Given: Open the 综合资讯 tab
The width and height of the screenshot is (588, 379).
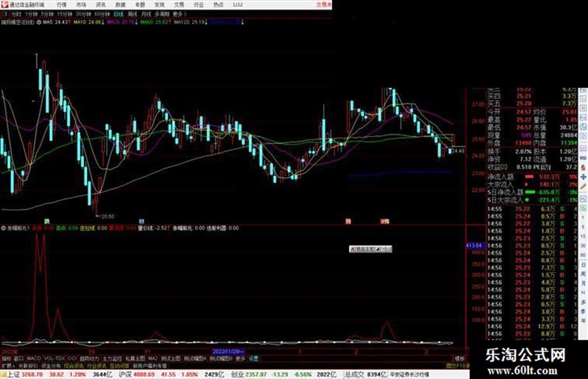Looking at the screenshot, I should pos(74,365).
